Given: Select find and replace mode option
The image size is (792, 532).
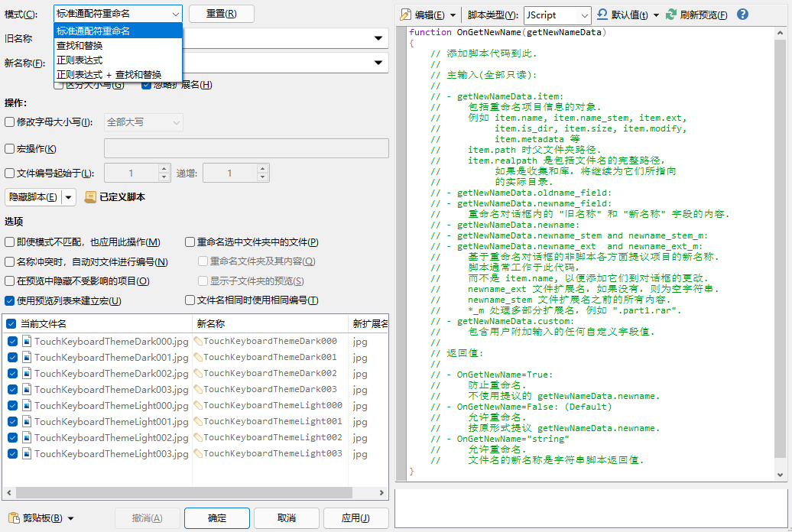Looking at the screenshot, I should 118,45.
